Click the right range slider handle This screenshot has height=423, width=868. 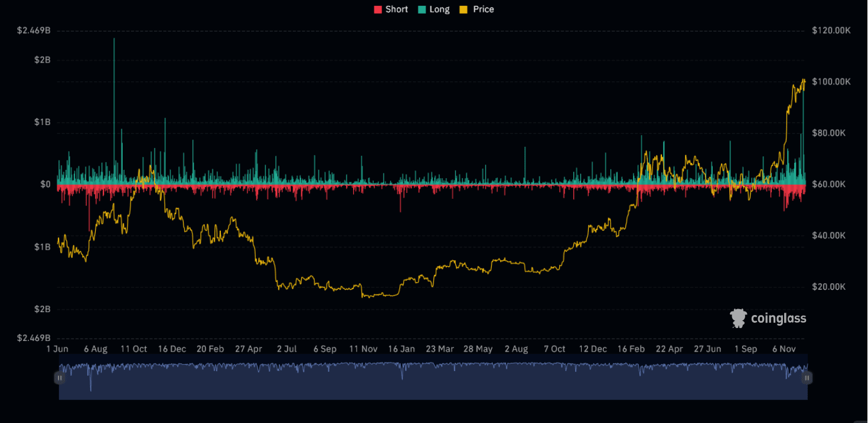pyautogui.click(x=807, y=378)
